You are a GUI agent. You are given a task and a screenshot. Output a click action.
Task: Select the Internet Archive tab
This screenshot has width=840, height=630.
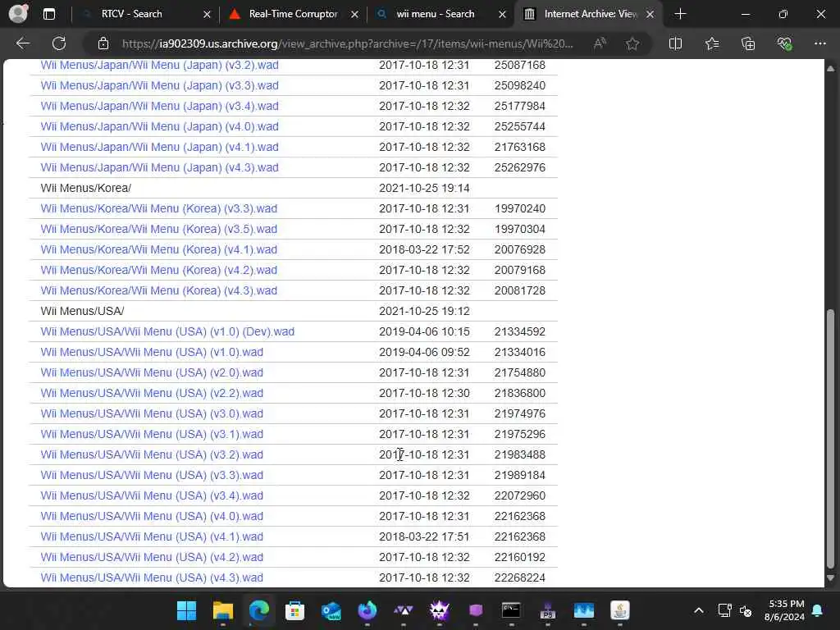[x=589, y=14]
